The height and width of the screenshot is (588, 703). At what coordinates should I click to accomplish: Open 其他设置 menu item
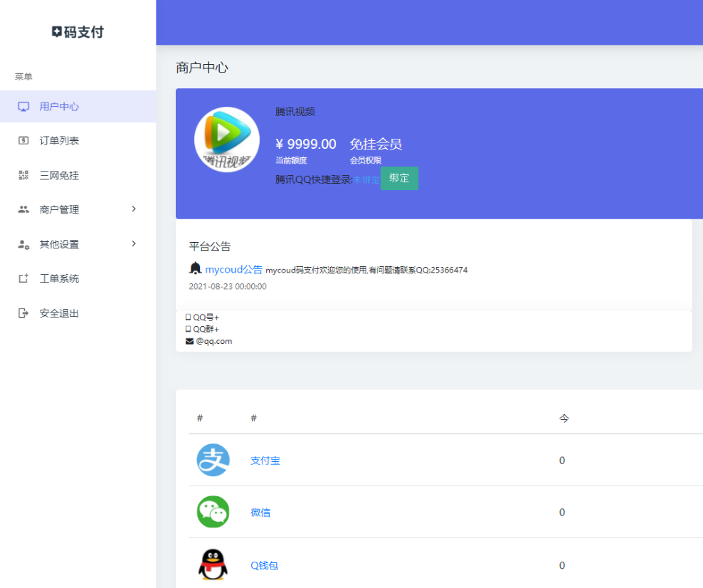[x=78, y=244]
